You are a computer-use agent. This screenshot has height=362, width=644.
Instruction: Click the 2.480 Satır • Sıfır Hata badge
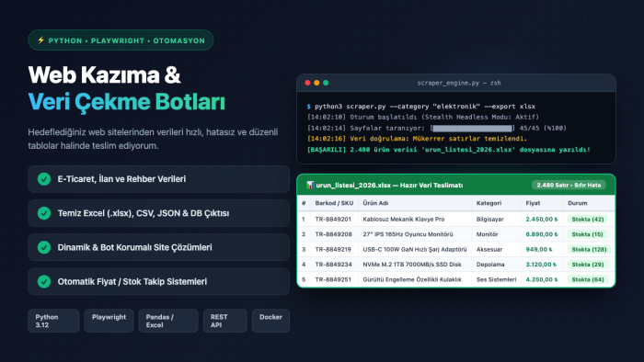click(x=569, y=186)
